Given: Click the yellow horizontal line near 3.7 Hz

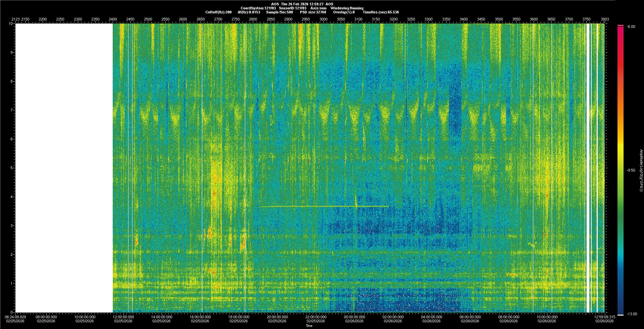Looking at the screenshot, I should [302, 206].
